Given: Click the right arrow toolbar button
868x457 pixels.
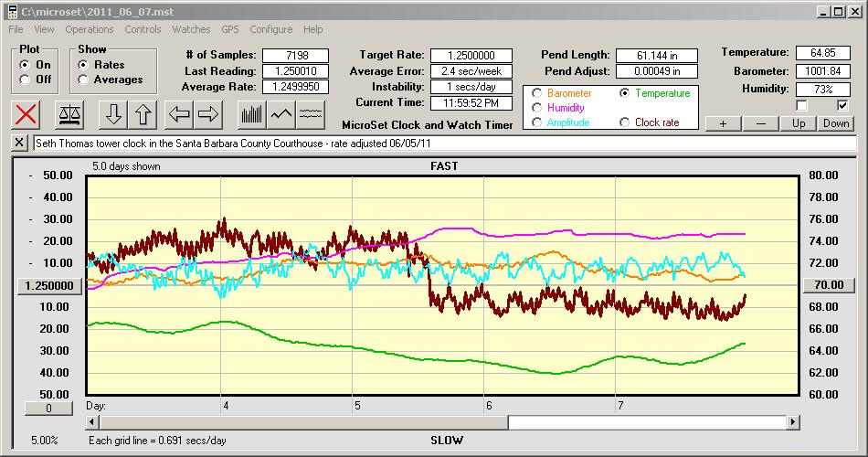Looking at the screenshot, I should [x=208, y=114].
